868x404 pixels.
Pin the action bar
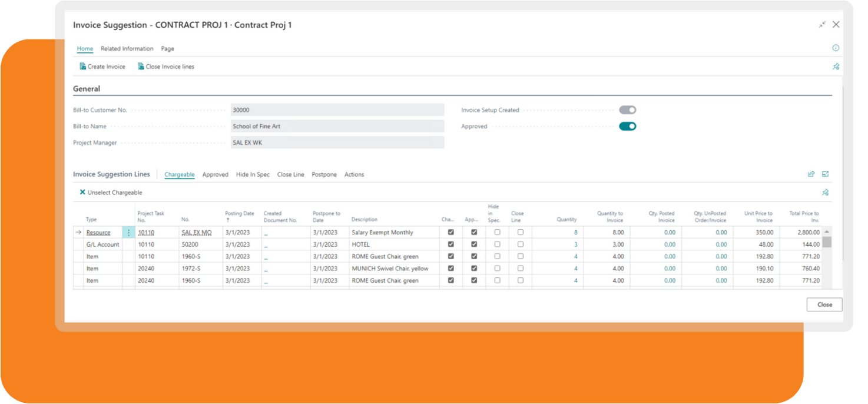(836, 67)
